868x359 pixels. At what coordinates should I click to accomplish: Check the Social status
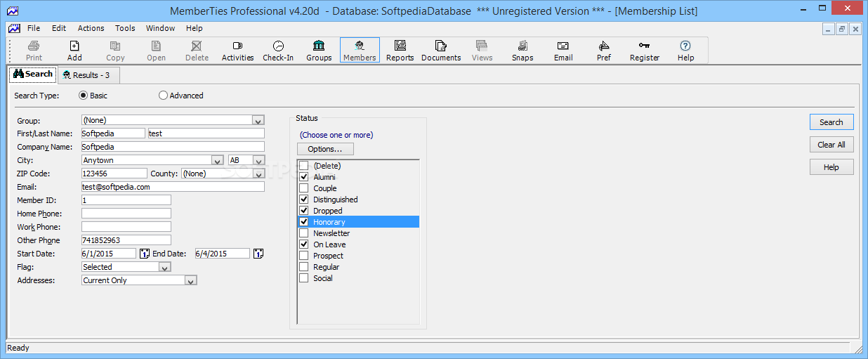click(304, 278)
